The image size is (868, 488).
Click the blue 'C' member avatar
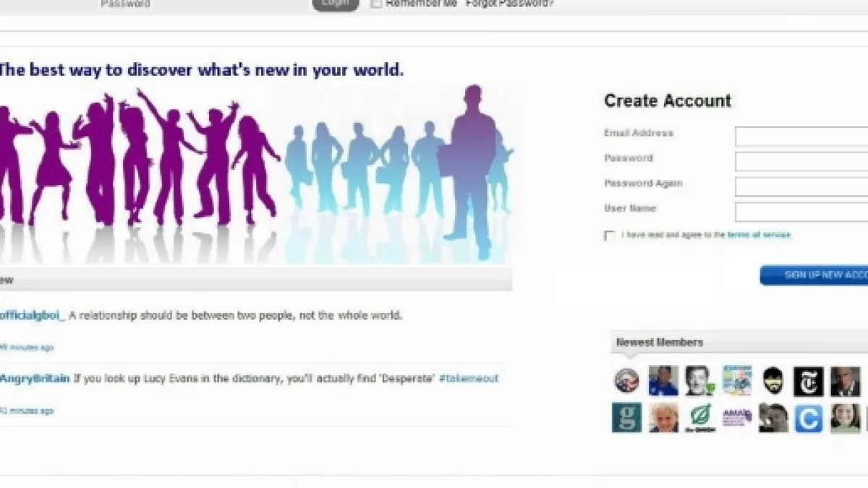click(808, 418)
